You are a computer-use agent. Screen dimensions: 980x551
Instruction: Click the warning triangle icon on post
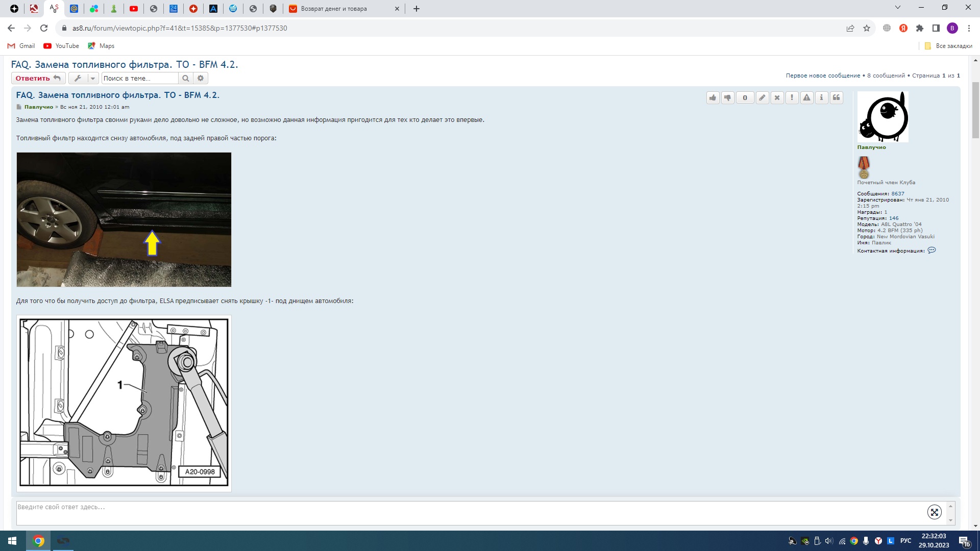[806, 98]
